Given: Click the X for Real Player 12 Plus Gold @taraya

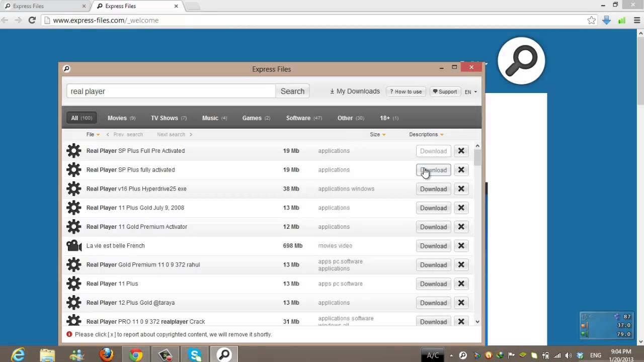Looking at the screenshot, I should [x=461, y=303].
